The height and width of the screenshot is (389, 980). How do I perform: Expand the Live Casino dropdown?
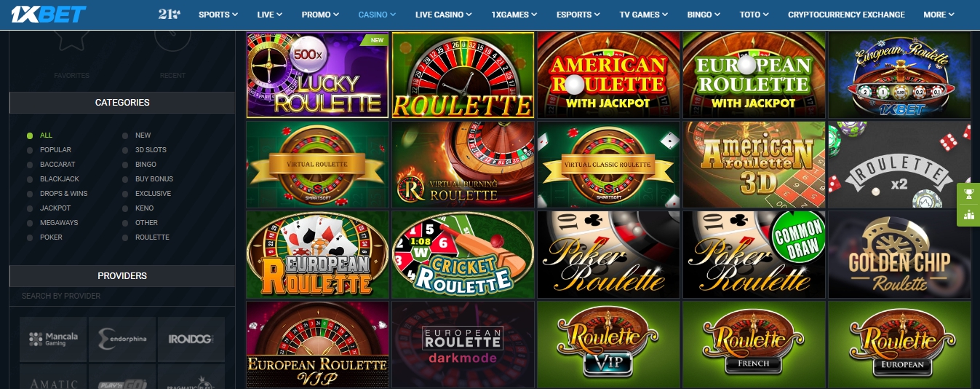443,15
